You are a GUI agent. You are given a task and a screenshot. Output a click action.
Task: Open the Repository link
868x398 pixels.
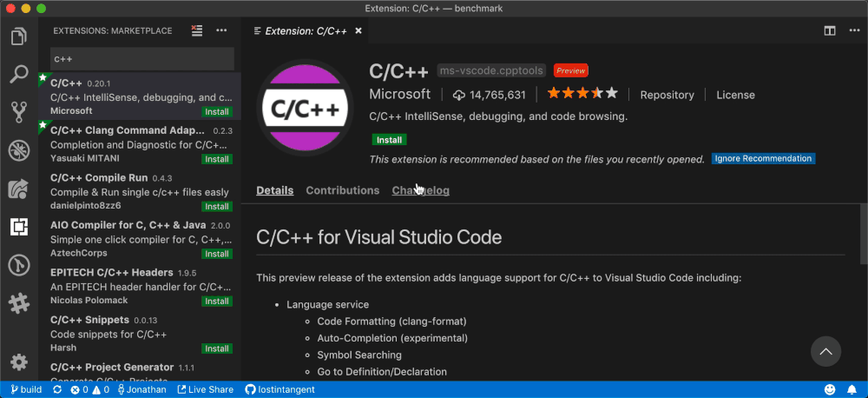[667, 95]
